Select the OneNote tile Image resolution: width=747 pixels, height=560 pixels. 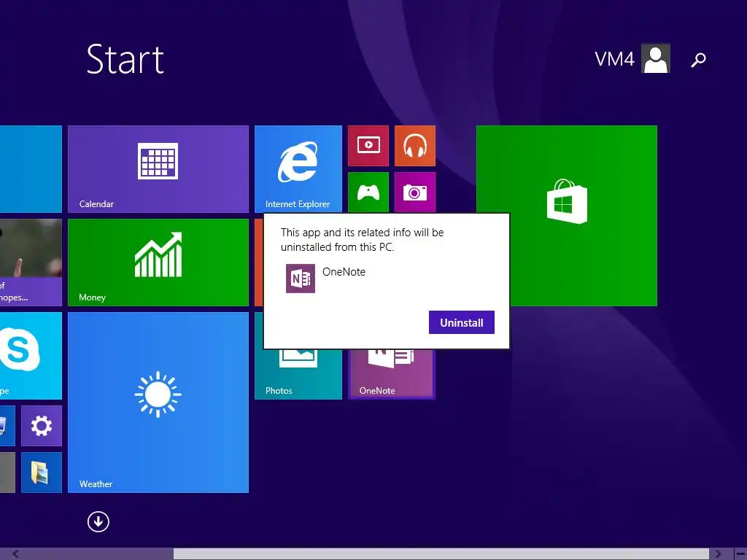[392, 374]
